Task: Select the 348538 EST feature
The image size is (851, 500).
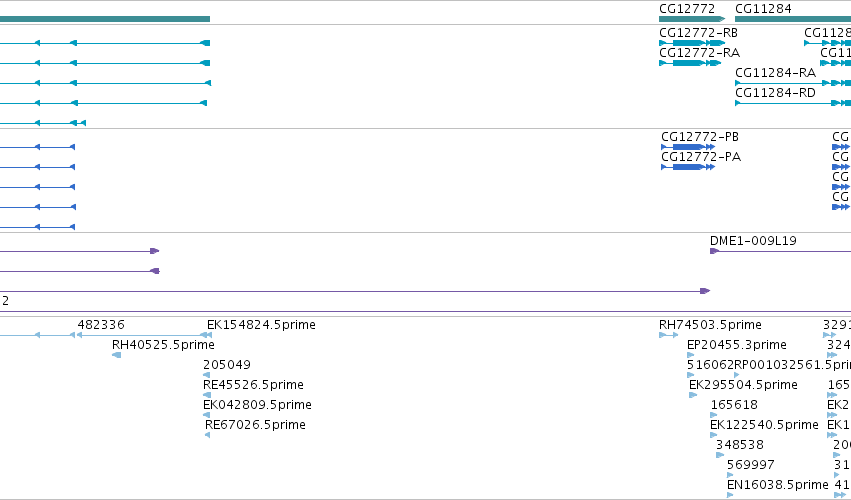Action: point(720,455)
